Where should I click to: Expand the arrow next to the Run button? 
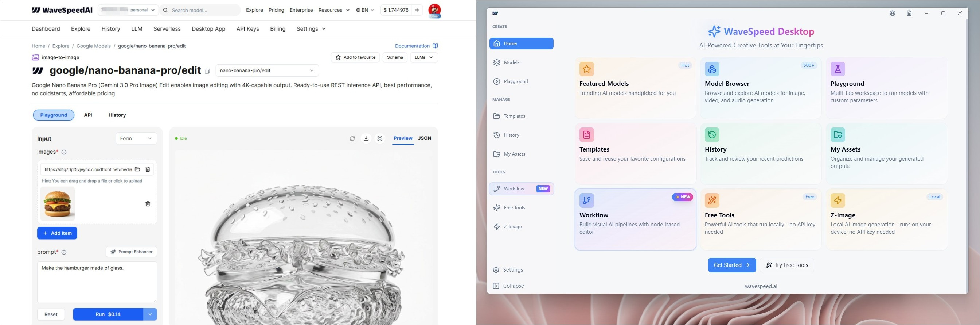click(x=150, y=314)
